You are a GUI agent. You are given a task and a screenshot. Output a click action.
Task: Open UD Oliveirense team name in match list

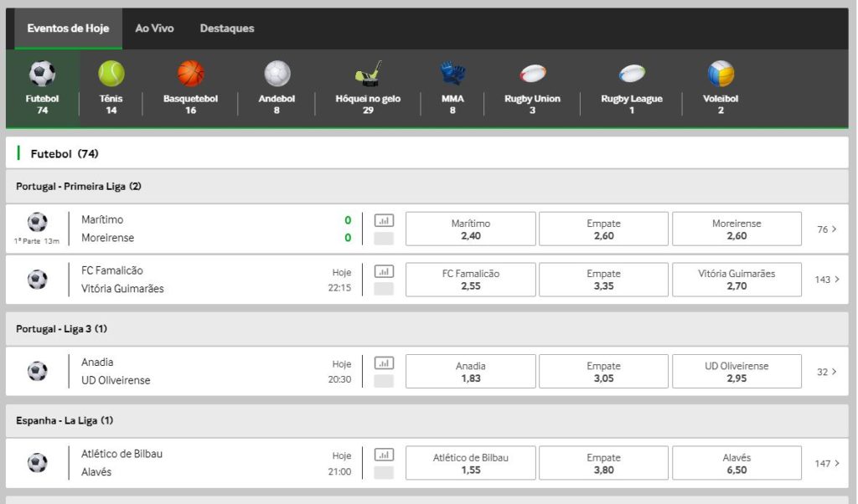(116, 380)
